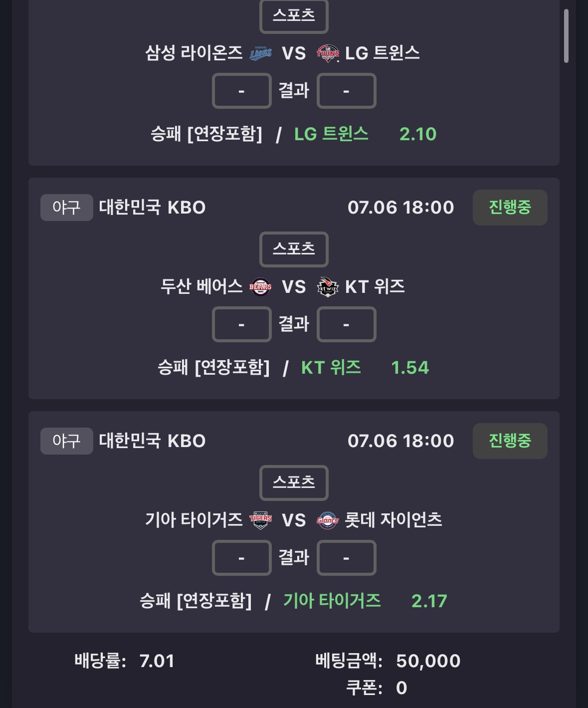Click the away score box for KT 위즈
This screenshot has width=588, height=708.
click(346, 324)
